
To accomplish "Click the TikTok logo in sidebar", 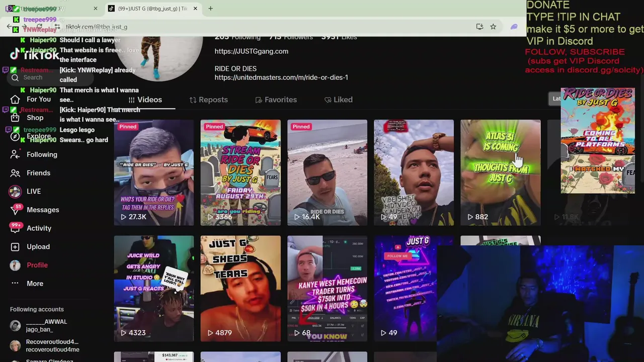I will click(x=34, y=55).
